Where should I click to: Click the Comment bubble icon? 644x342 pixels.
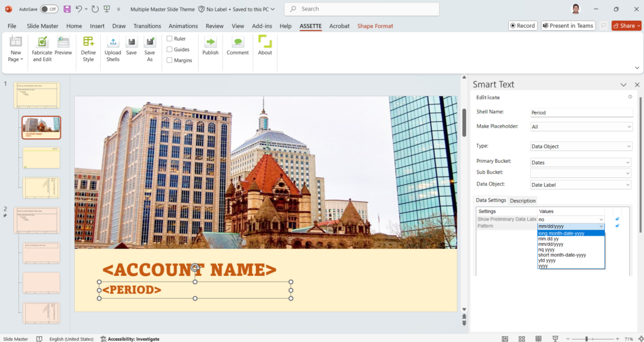238,41
